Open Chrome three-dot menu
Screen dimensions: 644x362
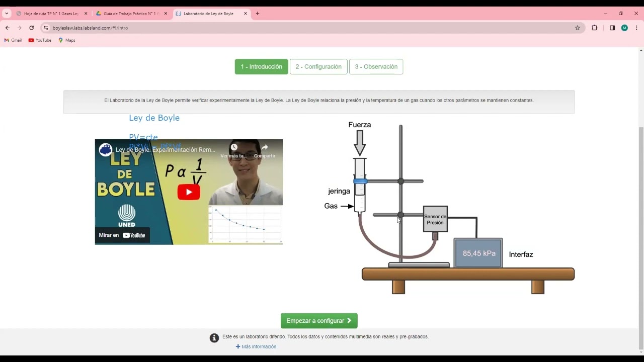[636, 28]
